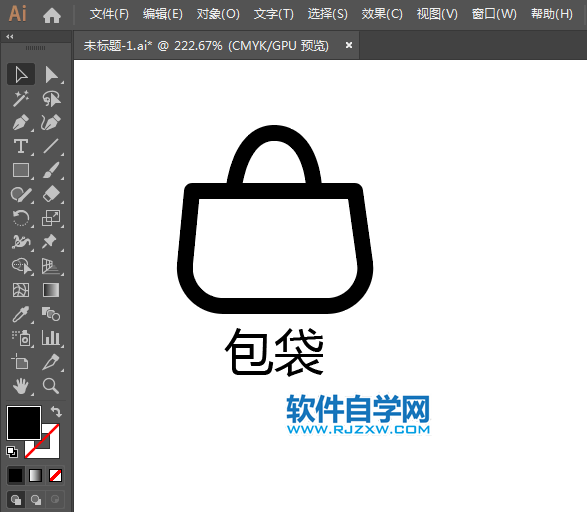
Task: Select the Blend tool
Action: (51, 314)
